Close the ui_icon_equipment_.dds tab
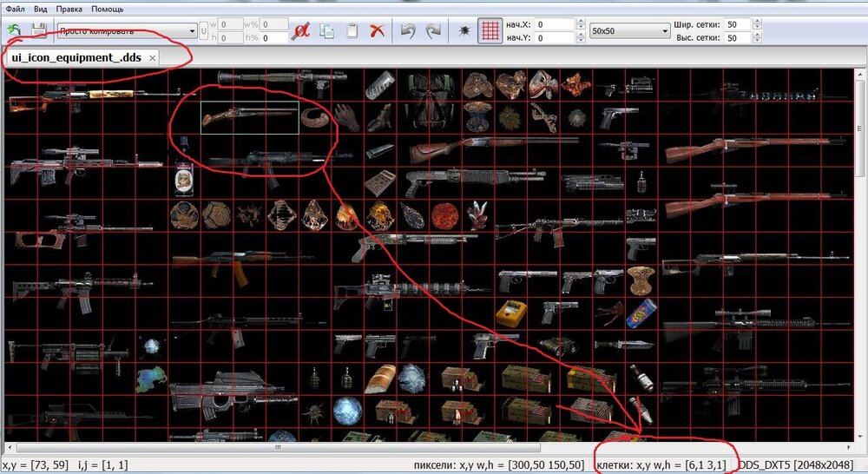 click(x=152, y=57)
